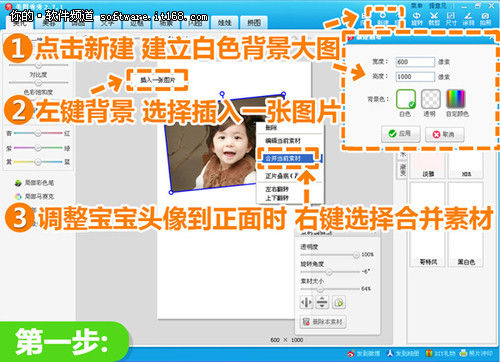Select the 淡雅 effect thumbnail

pos(428,165)
